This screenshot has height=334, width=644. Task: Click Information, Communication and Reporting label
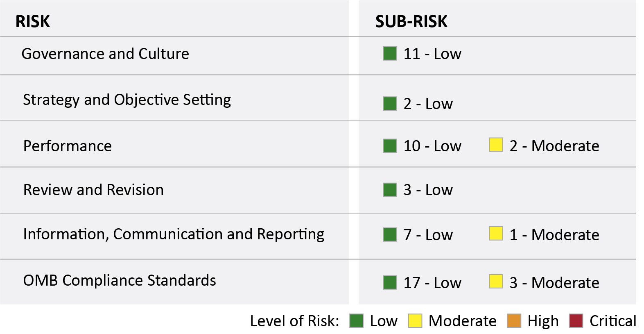174,234
